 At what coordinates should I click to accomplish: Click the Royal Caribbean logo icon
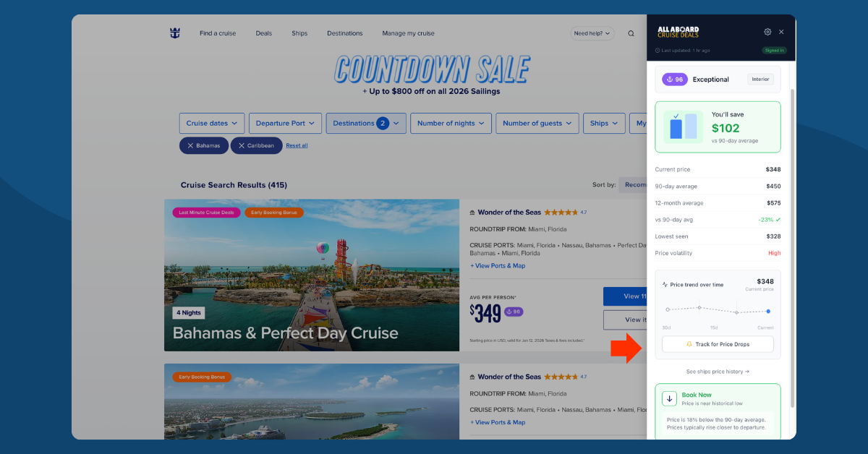point(174,33)
